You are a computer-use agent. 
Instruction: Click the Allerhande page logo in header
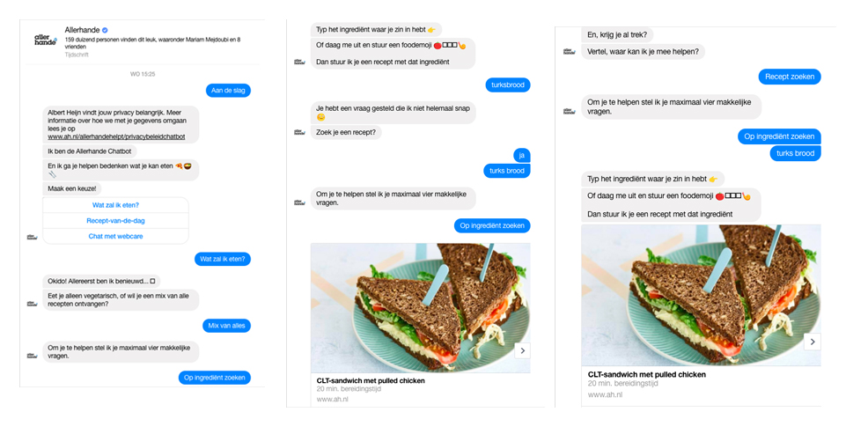click(x=46, y=40)
